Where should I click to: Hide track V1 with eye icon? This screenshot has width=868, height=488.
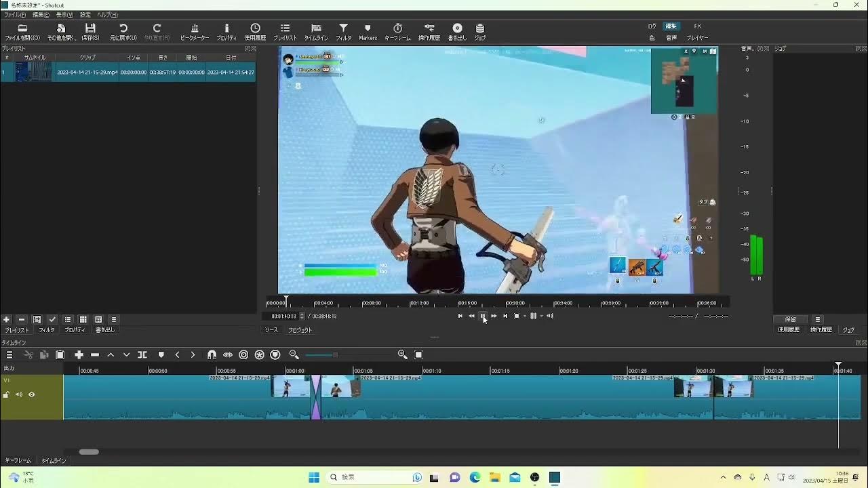31,394
